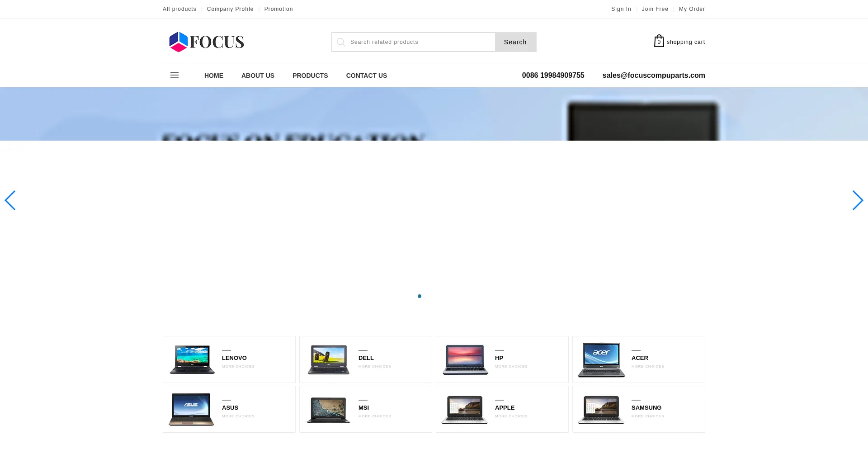Click the magnifier icon in search box
The height and width of the screenshot is (449, 868).
(341, 42)
